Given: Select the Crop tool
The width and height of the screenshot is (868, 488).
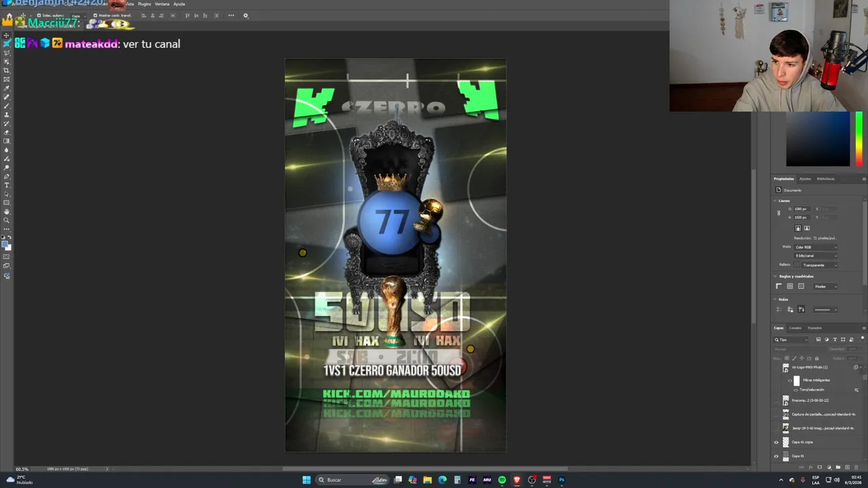Looking at the screenshot, I should coord(7,70).
